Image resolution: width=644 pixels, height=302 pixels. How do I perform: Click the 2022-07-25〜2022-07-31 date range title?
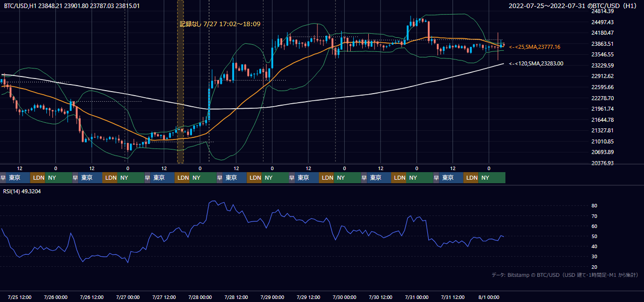(573, 6)
